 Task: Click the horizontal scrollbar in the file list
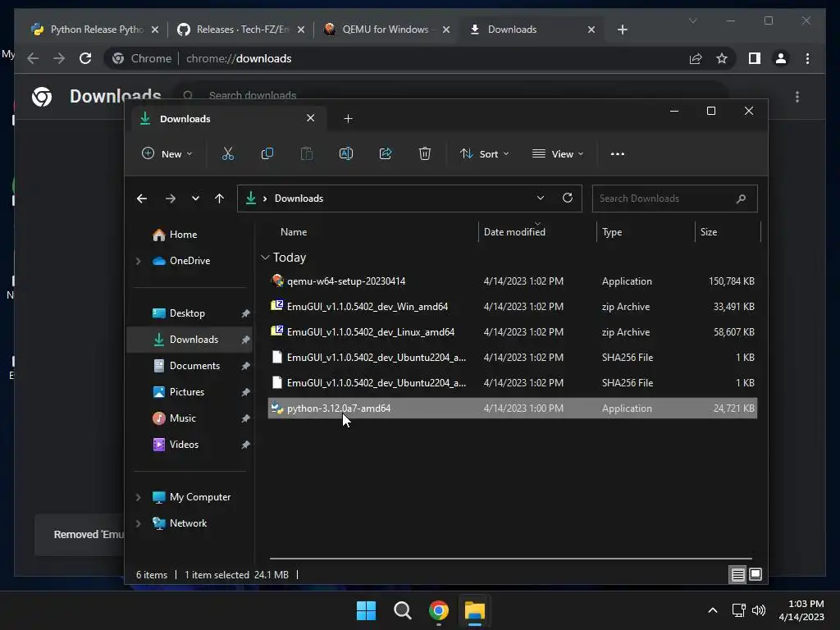click(510, 559)
